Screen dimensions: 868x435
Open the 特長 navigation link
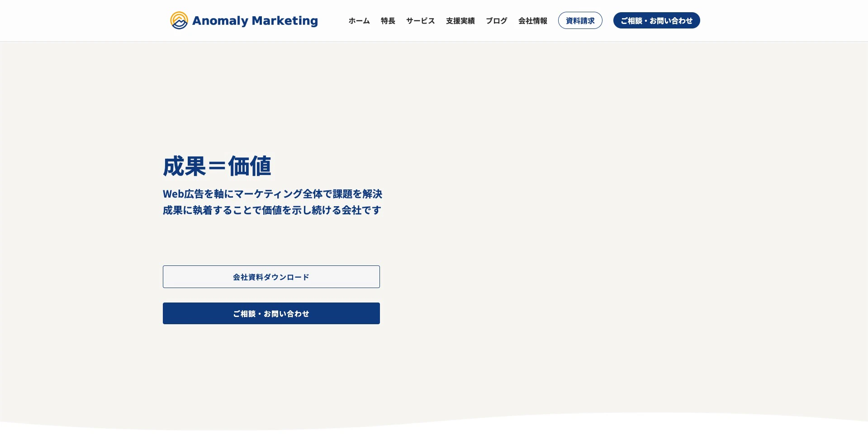click(x=388, y=21)
